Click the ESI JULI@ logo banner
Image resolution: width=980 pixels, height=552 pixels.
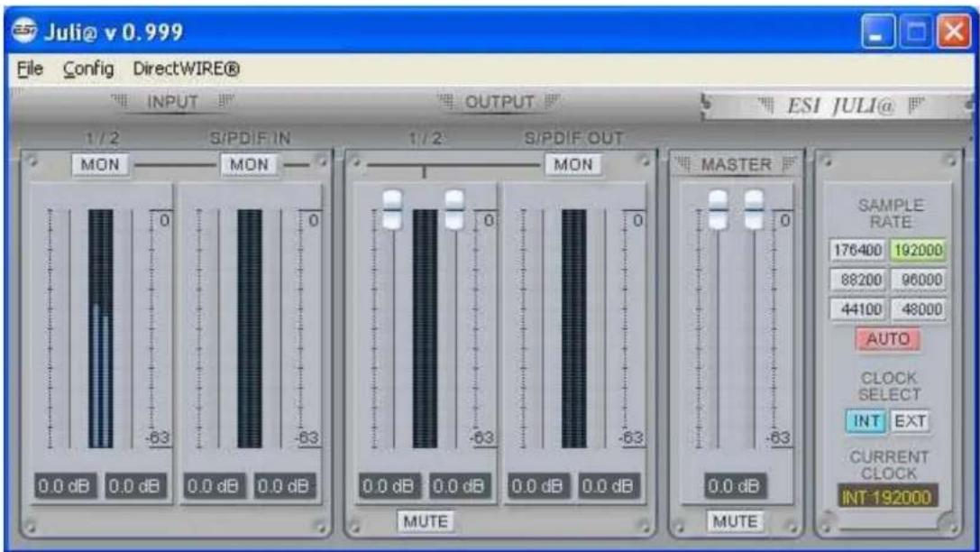[x=838, y=106]
